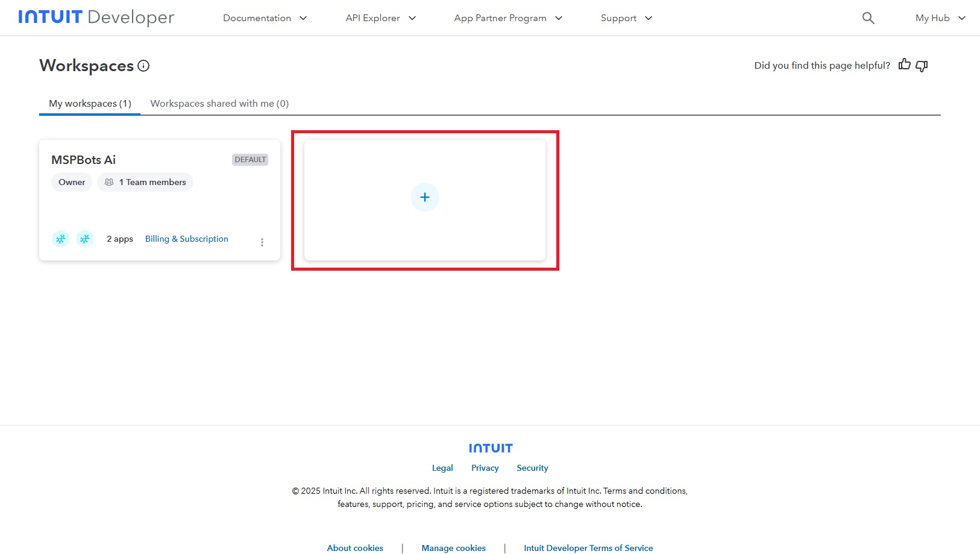The height and width of the screenshot is (554, 980).
Task: Click the 1 Team members chip
Action: coord(145,182)
